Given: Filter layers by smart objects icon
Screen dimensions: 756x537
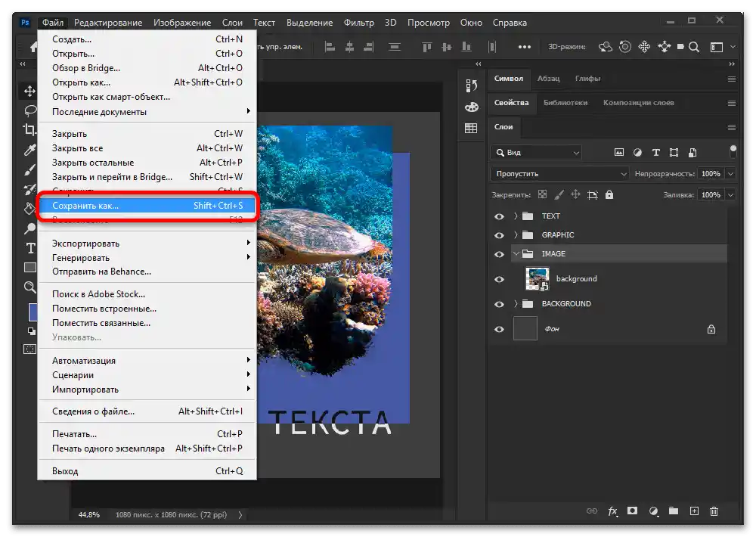Looking at the screenshot, I should (x=692, y=153).
